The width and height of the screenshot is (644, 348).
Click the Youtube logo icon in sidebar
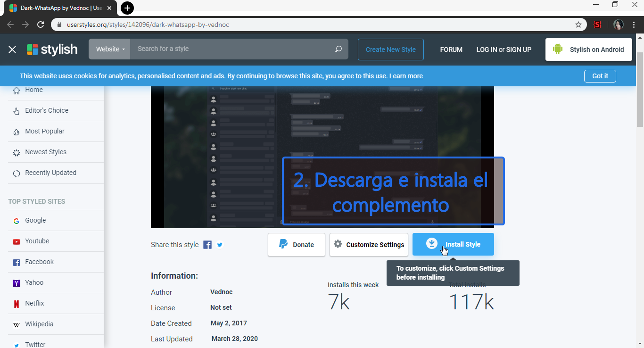(17, 241)
